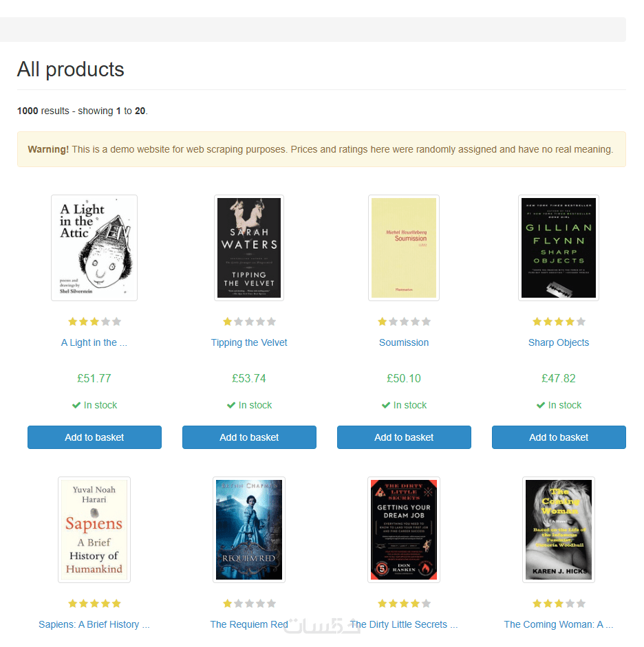Add Sharp Objects to basket
644x647 pixels.
tap(559, 437)
